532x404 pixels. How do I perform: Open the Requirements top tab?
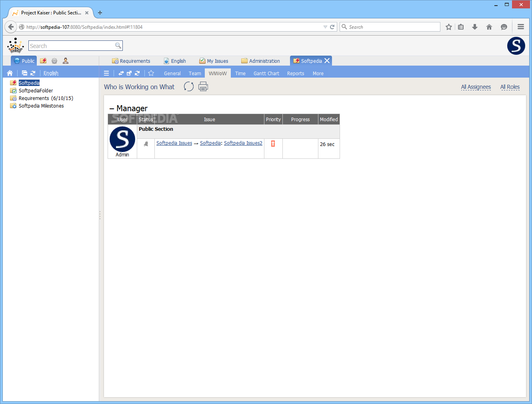[131, 61]
